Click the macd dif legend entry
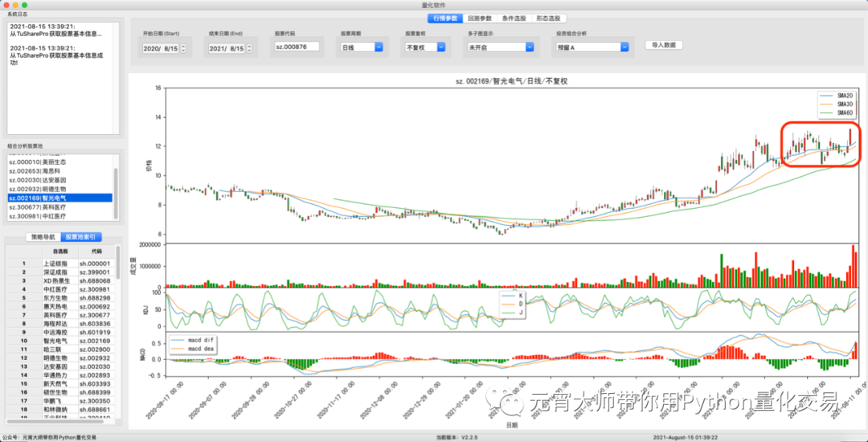The image size is (868, 442). 193,340
